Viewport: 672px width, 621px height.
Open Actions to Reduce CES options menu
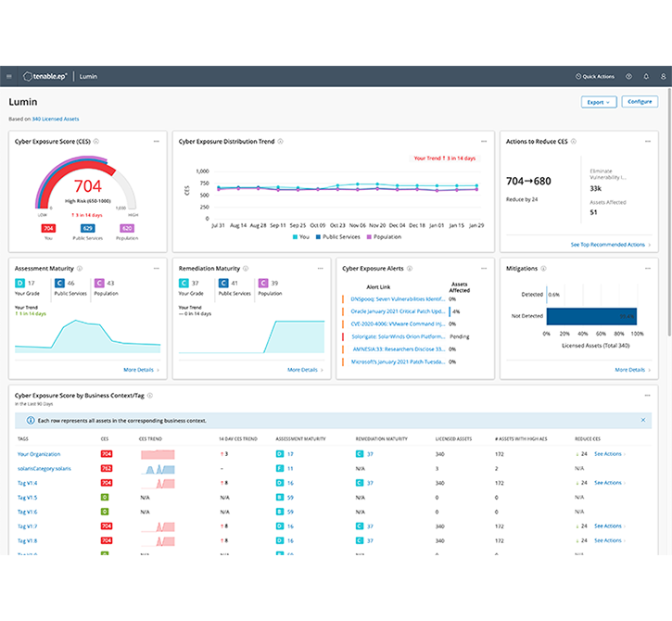648,142
